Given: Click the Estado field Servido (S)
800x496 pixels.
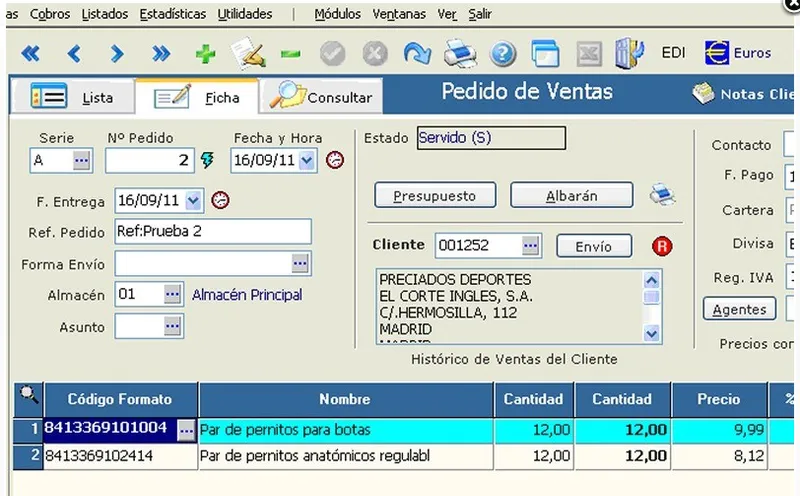Looking at the screenshot, I should pos(491,138).
